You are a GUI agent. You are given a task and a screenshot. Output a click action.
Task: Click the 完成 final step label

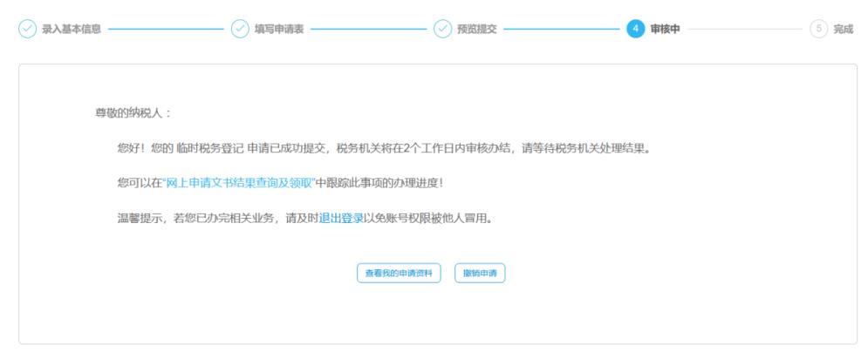click(x=843, y=29)
